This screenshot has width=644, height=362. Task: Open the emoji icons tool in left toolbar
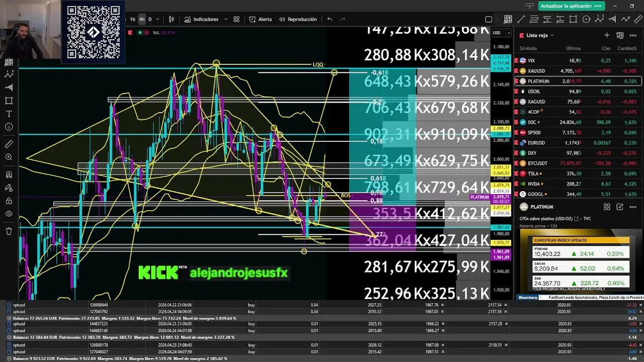tap(9, 127)
